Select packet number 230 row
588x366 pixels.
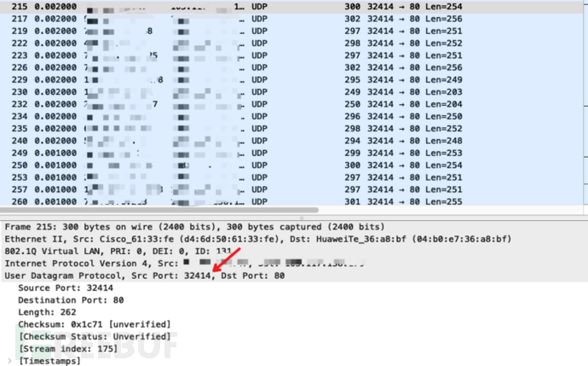point(291,92)
